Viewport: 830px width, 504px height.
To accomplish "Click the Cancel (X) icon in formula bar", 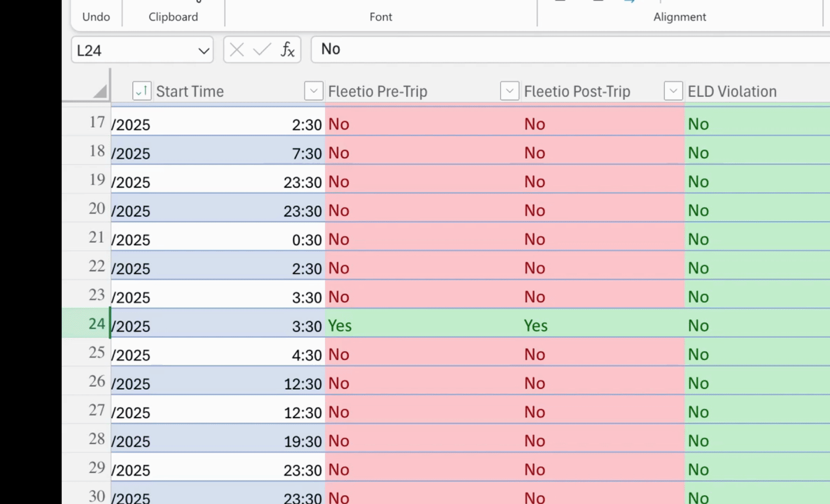I will tap(237, 49).
